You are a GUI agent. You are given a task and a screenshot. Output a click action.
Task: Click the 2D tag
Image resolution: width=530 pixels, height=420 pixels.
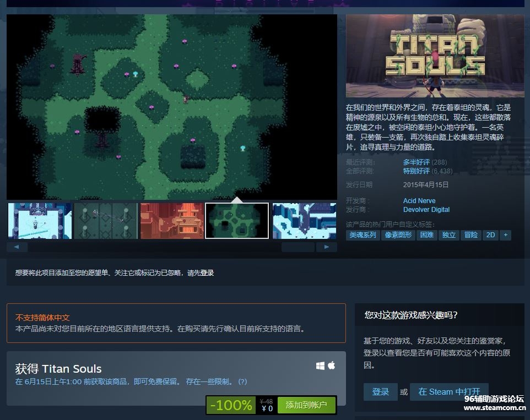pos(490,235)
